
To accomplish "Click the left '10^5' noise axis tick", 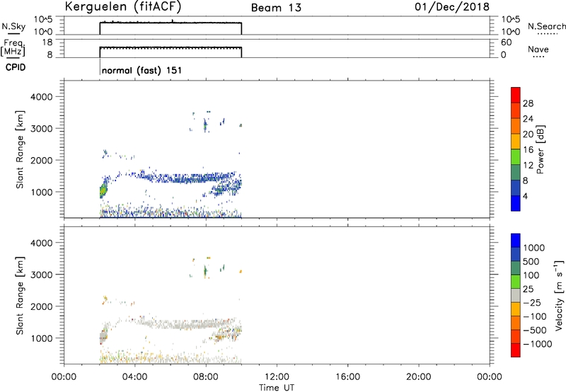I will (x=43, y=20).
